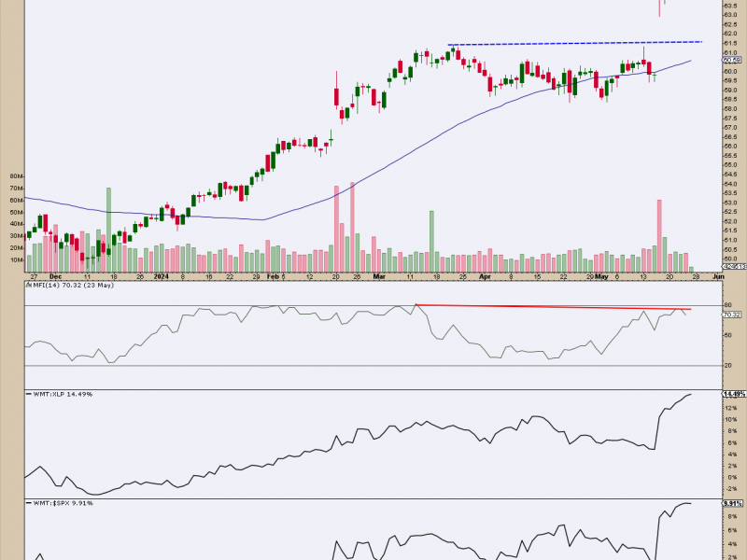Click the 80 level on MFI axis
The width and height of the screenshot is (747, 560).
tap(728, 305)
